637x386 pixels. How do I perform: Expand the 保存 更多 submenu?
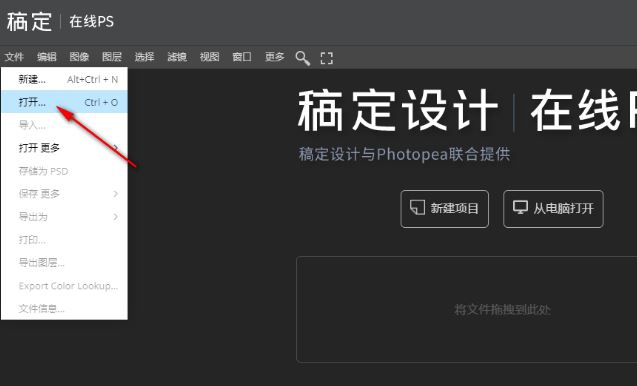[x=64, y=194]
